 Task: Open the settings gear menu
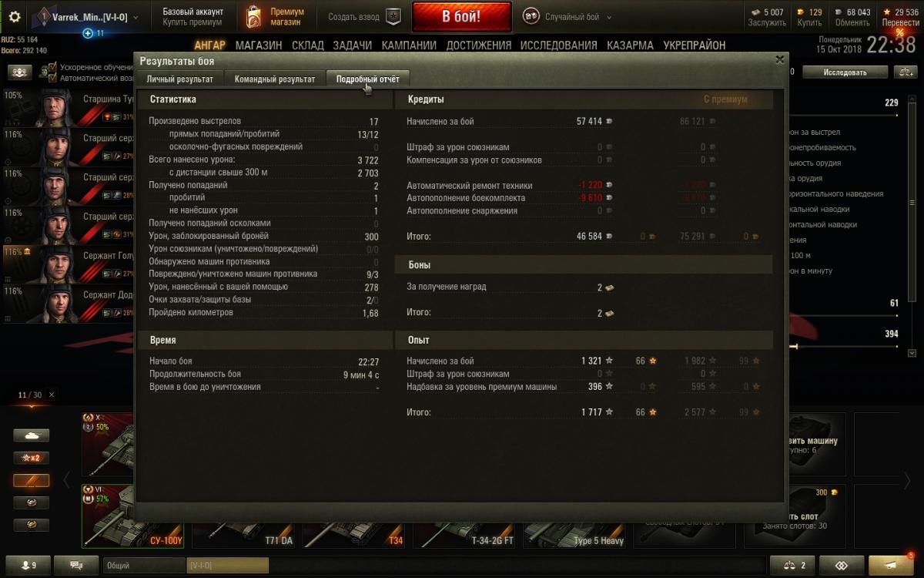pos(13,16)
